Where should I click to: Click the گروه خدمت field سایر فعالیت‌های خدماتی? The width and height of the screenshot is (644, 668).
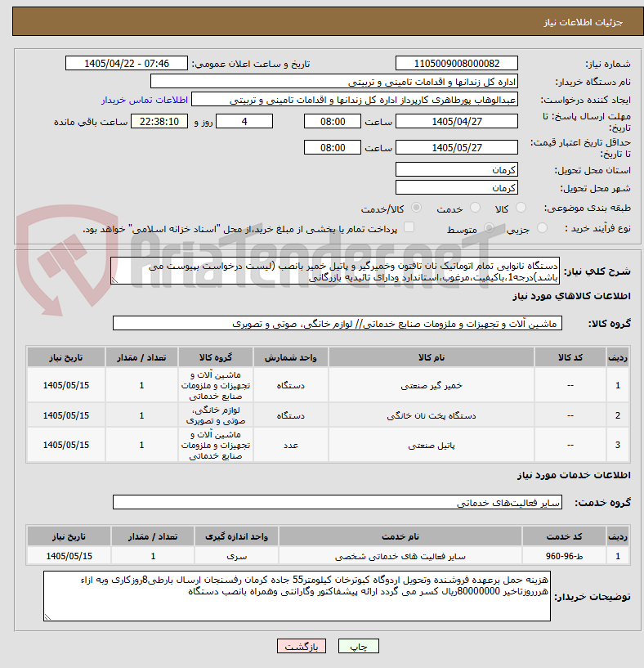tap(338, 502)
